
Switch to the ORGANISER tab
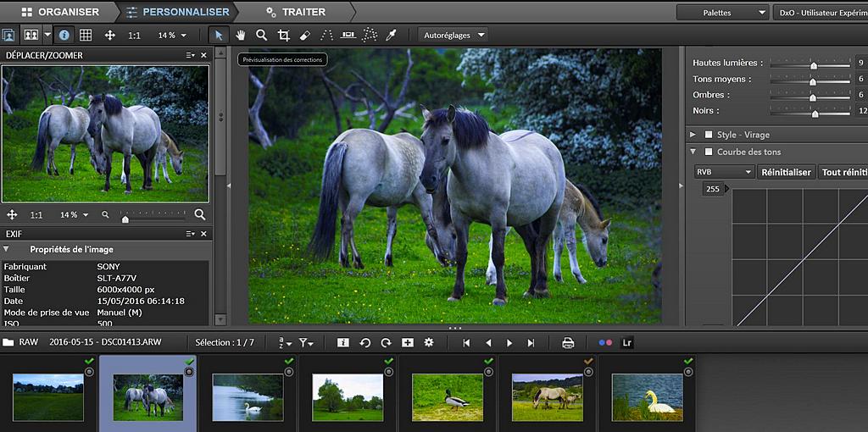point(60,12)
